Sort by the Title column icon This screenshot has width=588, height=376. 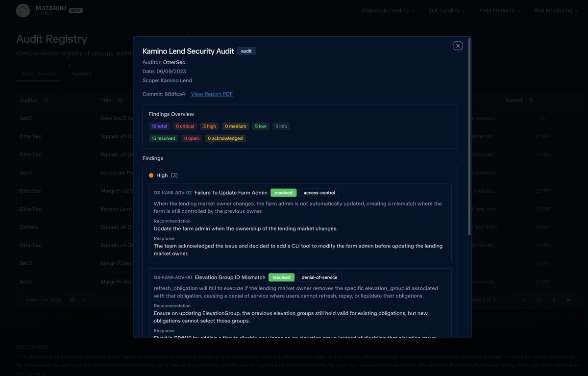[x=120, y=100]
